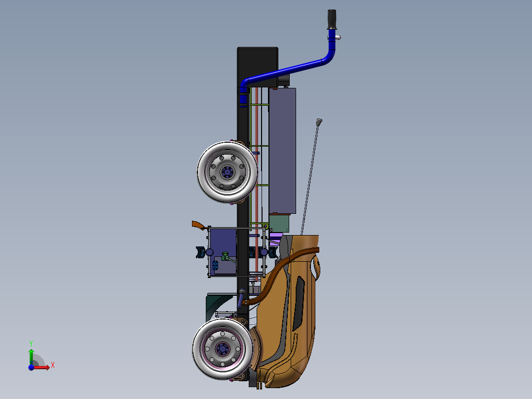Click the red X axis of the orientation triad
The image size is (532, 399).
(x=41, y=367)
